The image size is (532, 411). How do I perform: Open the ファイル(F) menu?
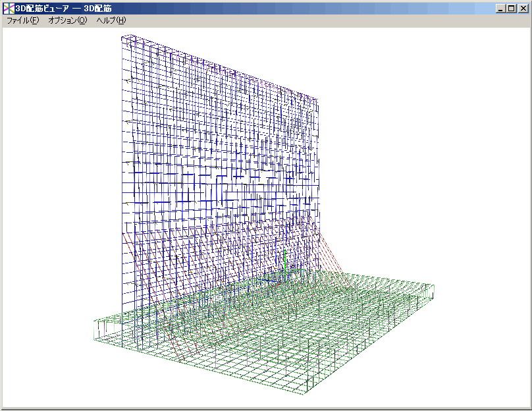coord(23,20)
